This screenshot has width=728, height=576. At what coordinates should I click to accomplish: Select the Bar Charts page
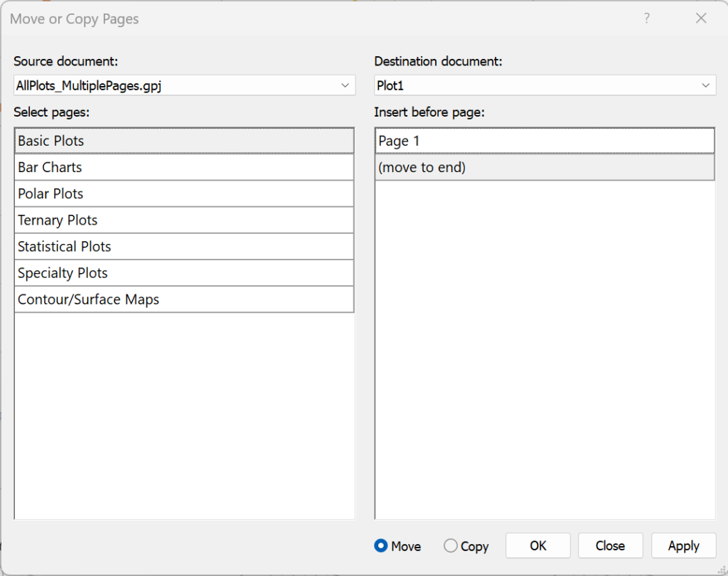(183, 167)
